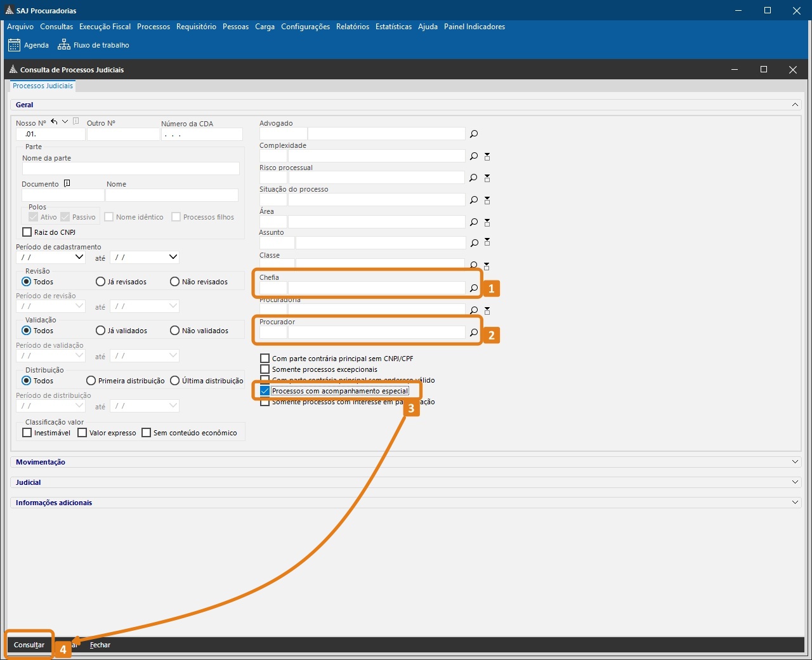Select the Processos Judiciais tab
Image resolution: width=812 pixels, height=660 pixels.
(x=43, y=86)
